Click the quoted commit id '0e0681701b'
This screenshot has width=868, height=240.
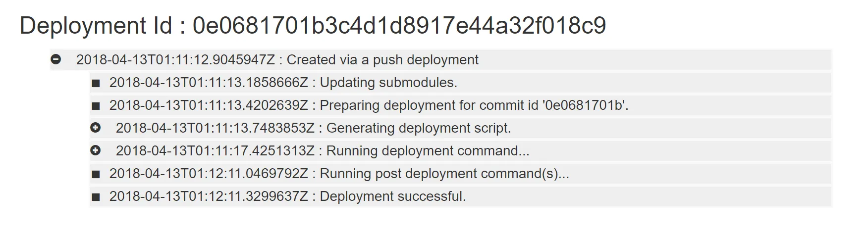(584, 105)
